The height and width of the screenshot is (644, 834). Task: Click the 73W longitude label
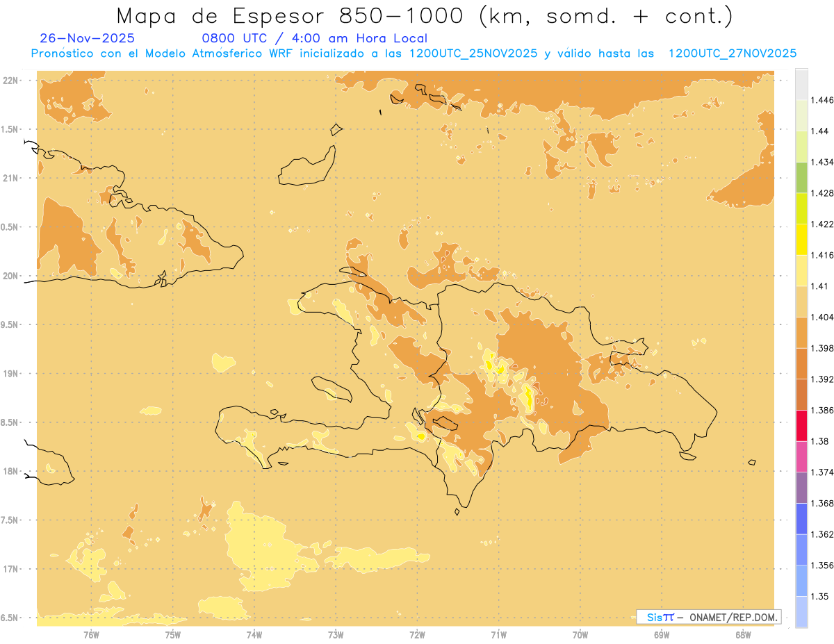336,635
